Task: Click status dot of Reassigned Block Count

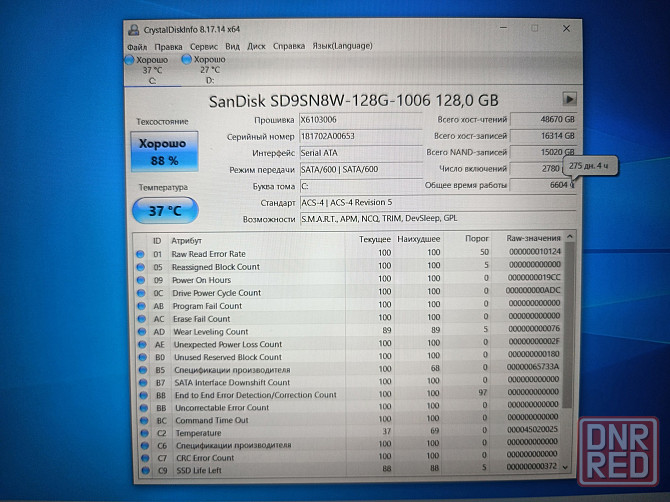Action: coord(140,267)
